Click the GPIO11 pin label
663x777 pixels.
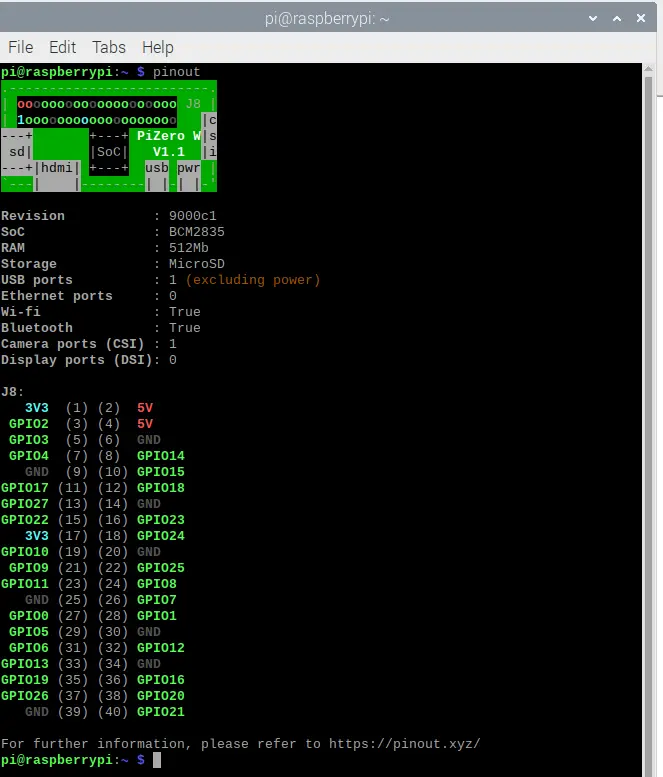coord(25,584)
